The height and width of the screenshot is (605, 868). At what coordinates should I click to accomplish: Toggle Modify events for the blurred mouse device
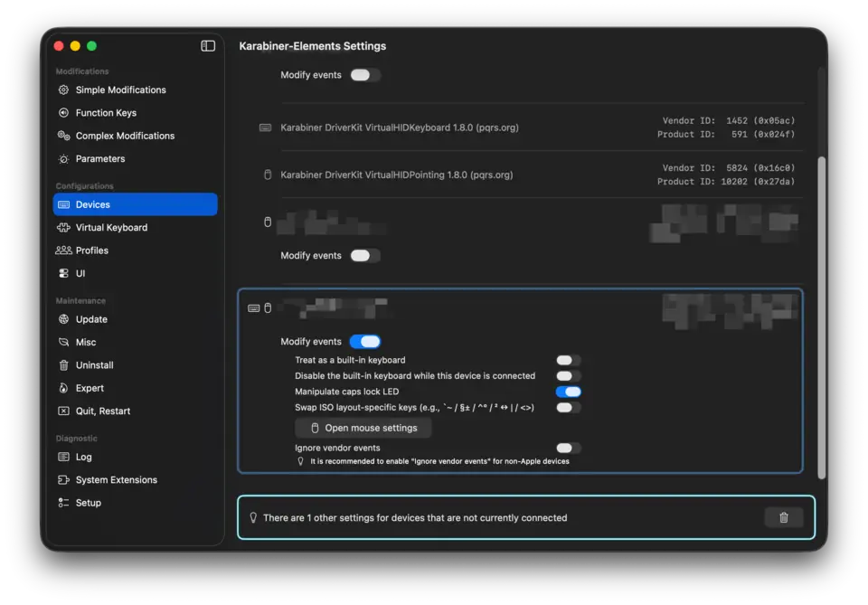[365, 255]
